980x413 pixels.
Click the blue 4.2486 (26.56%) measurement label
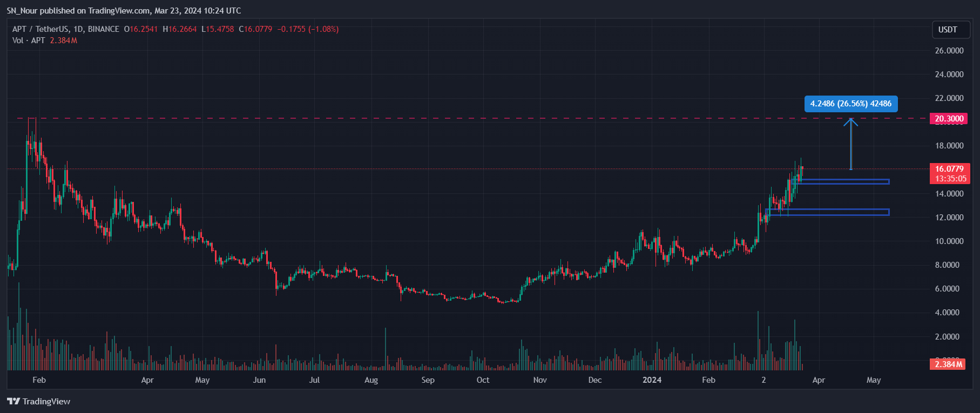click(851, 104)
